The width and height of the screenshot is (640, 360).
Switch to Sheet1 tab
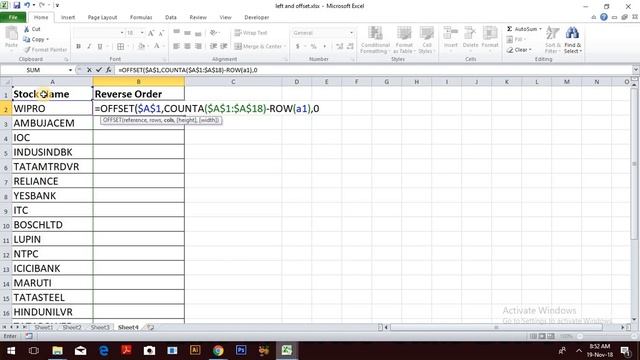44,327
